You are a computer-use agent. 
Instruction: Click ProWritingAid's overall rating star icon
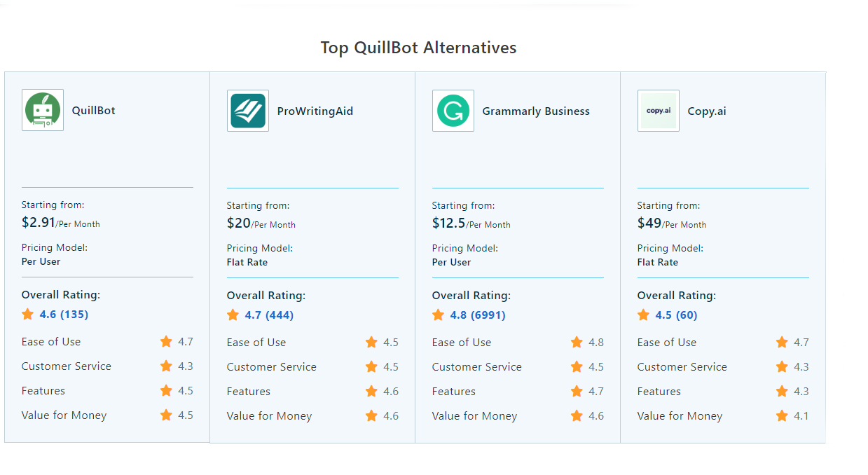tap(233, 315)
